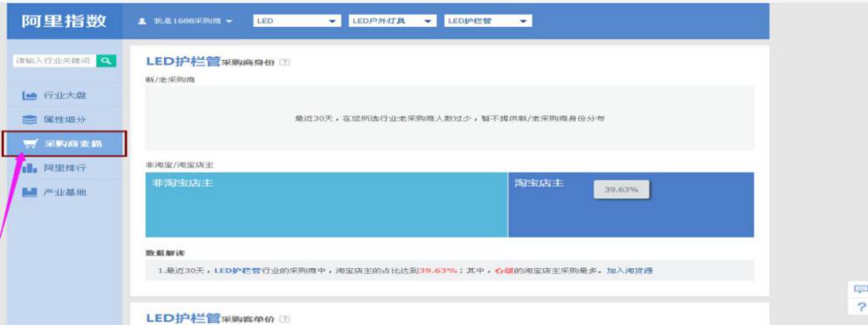Click the 阿里指数 logo

pyautogui.click(x=64, y=21)
